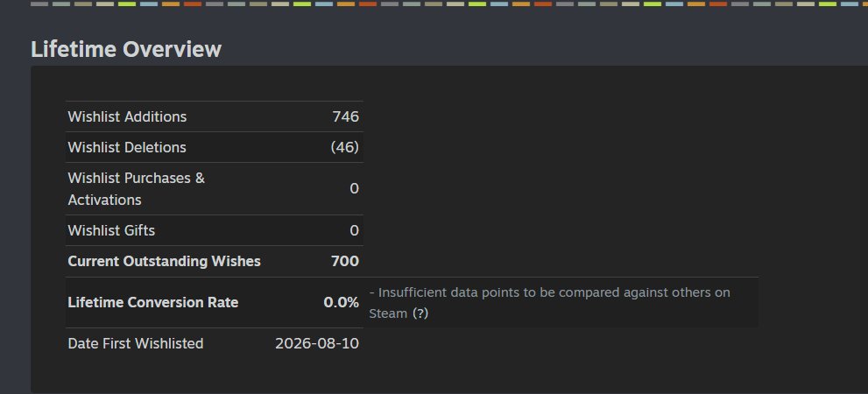The image size is (868, 394).
Task: Click the 0.0% conversion rate value
Action: tap(341, 303)
